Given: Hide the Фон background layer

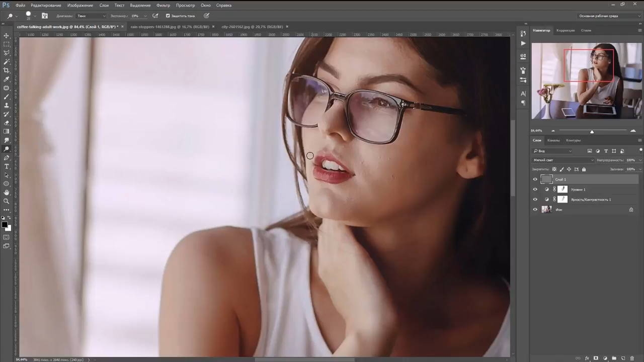Looking at the screenshot, I should [x=535, y=210].
